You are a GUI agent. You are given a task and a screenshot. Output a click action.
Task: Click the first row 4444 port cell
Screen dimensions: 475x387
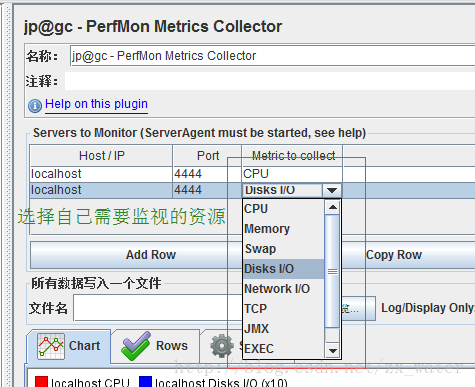click(207, 174)
